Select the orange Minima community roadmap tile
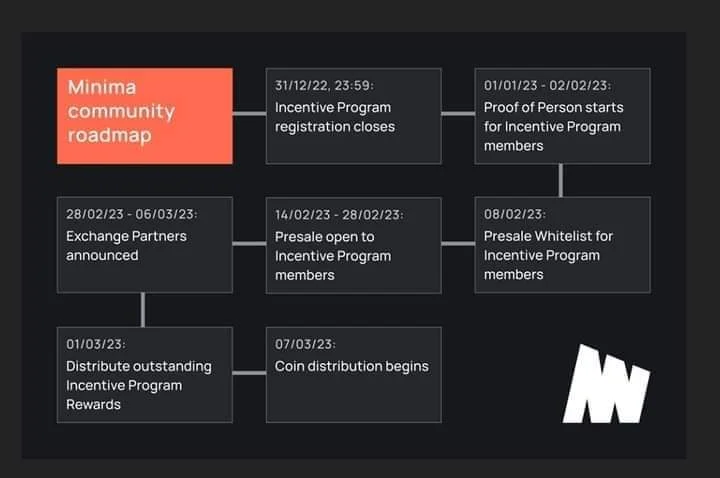The width and height of the screenshot is (720, 478). pyautogui.click(x=145, y=116)
